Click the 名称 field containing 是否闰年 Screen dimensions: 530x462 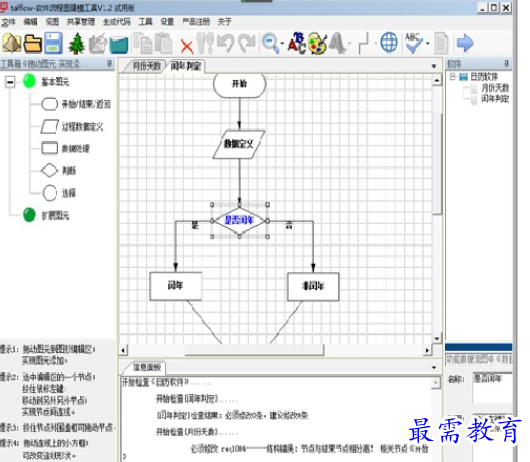click(x=492, y=388)
